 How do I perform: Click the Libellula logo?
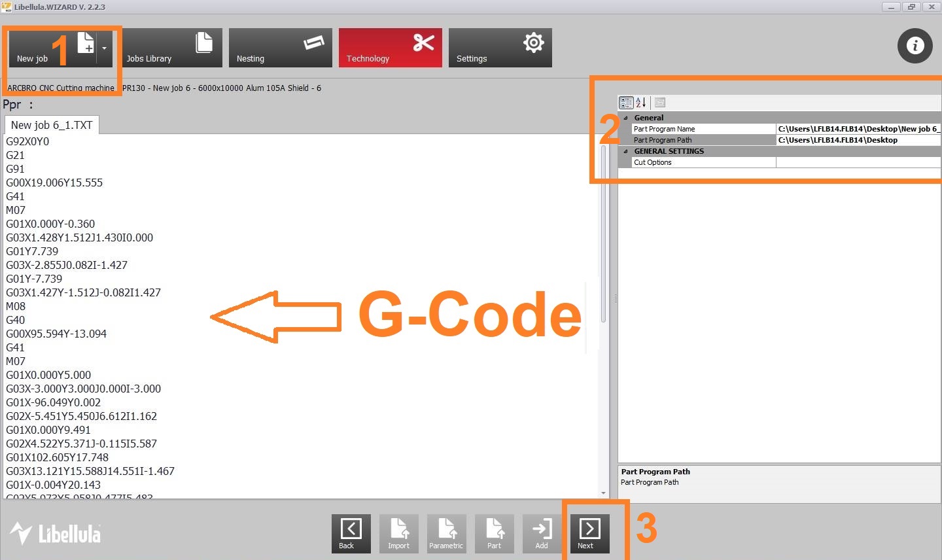pos(56,533)
